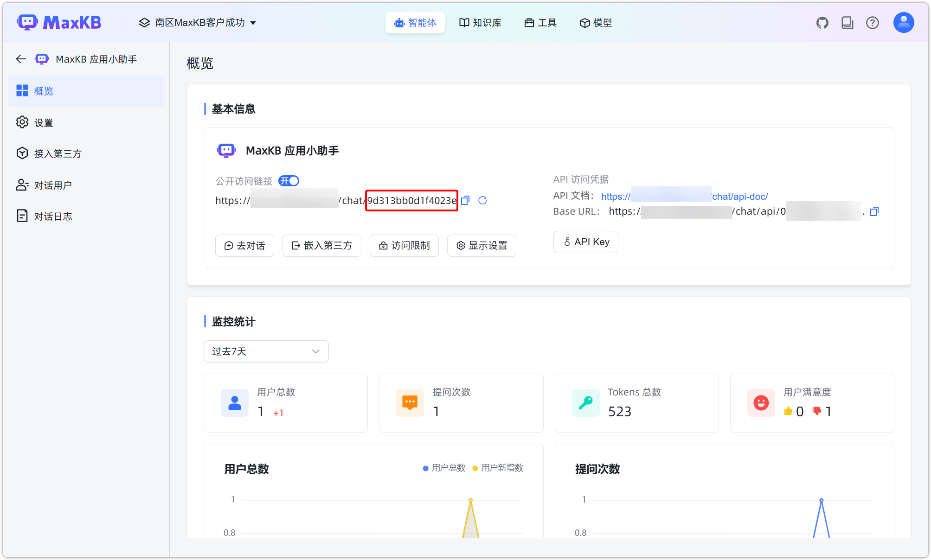Image resolution: width=931 pixels, height=560 pixels.
Task: Open the GitHub repository icon
Action: click(822, 22)
